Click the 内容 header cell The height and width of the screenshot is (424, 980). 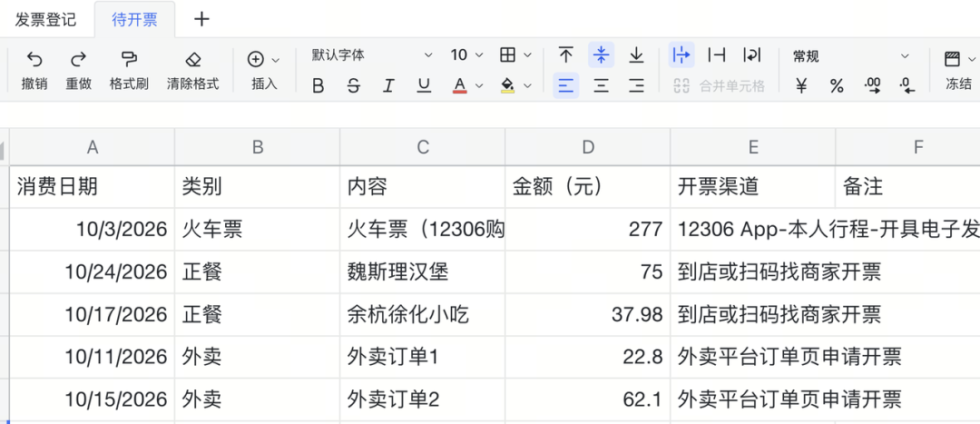423,187
